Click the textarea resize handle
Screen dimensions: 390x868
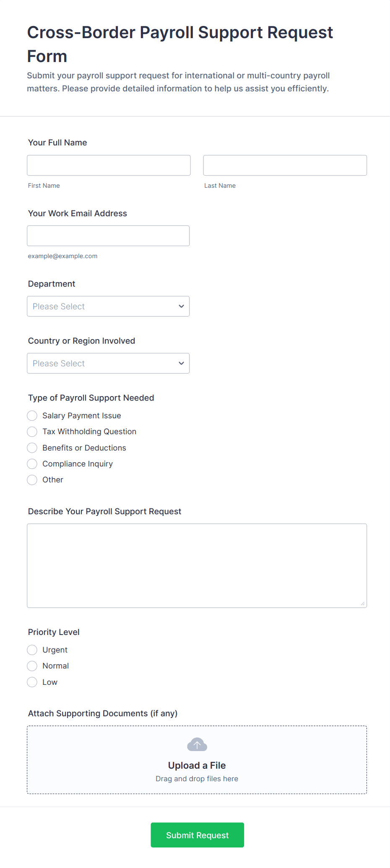coord(362,603)
